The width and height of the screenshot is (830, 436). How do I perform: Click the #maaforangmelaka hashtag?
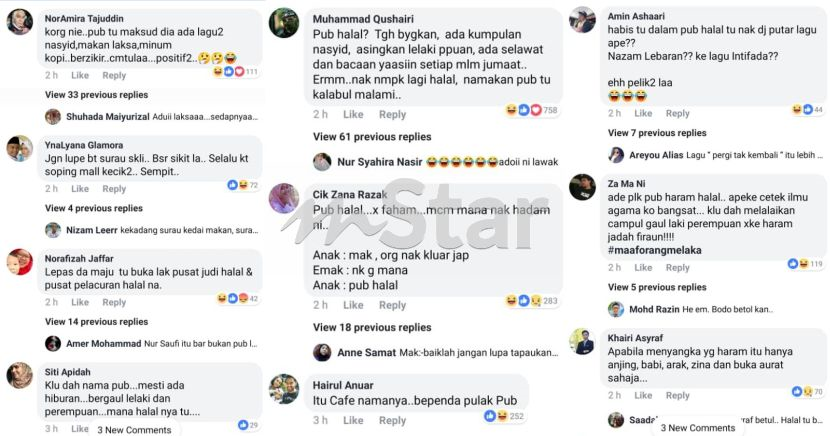tap(654, 250)
